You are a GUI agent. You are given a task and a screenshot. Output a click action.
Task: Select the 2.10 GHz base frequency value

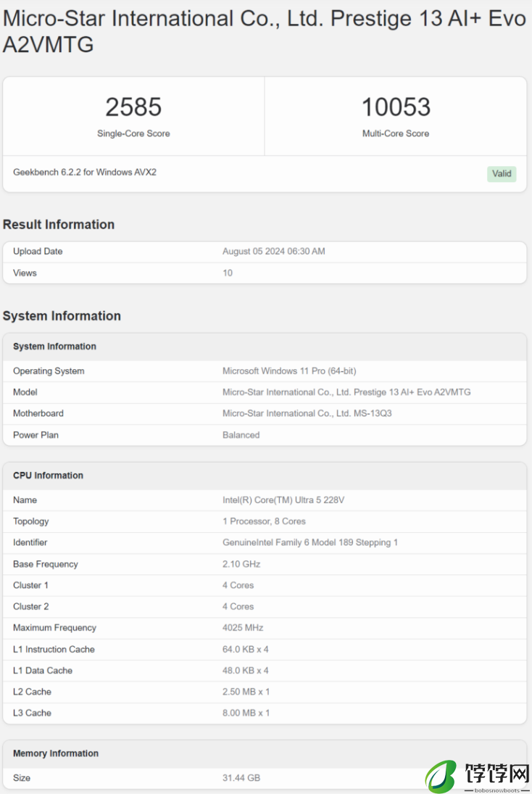(241, 564)
